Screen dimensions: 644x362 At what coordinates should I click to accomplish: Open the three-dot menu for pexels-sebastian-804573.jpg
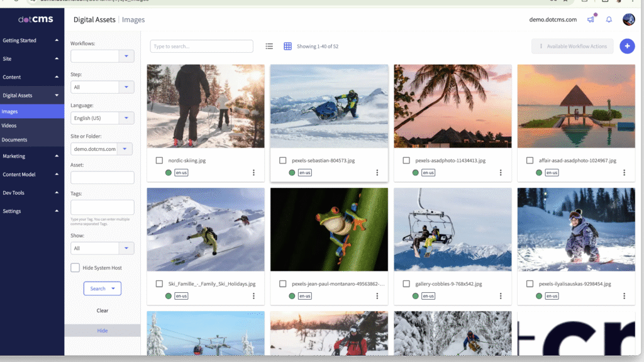(377, 173)
